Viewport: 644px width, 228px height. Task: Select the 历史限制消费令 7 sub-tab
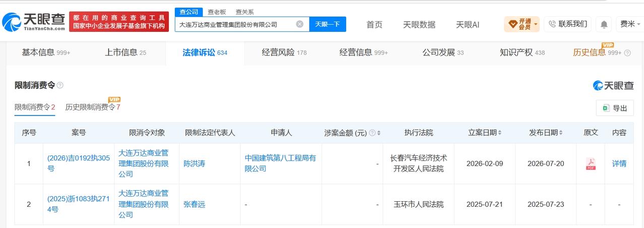click(x=93, y=107)
